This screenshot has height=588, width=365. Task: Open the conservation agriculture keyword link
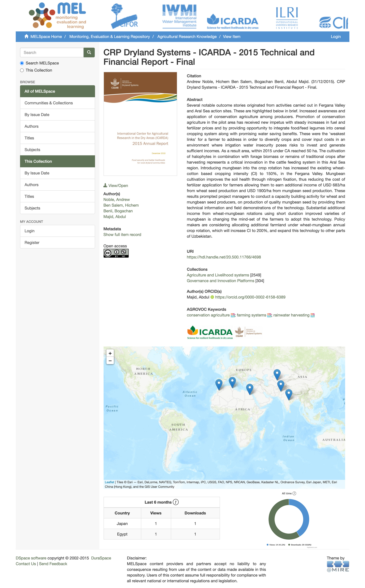pyautogui.click(x=208, y=315)
